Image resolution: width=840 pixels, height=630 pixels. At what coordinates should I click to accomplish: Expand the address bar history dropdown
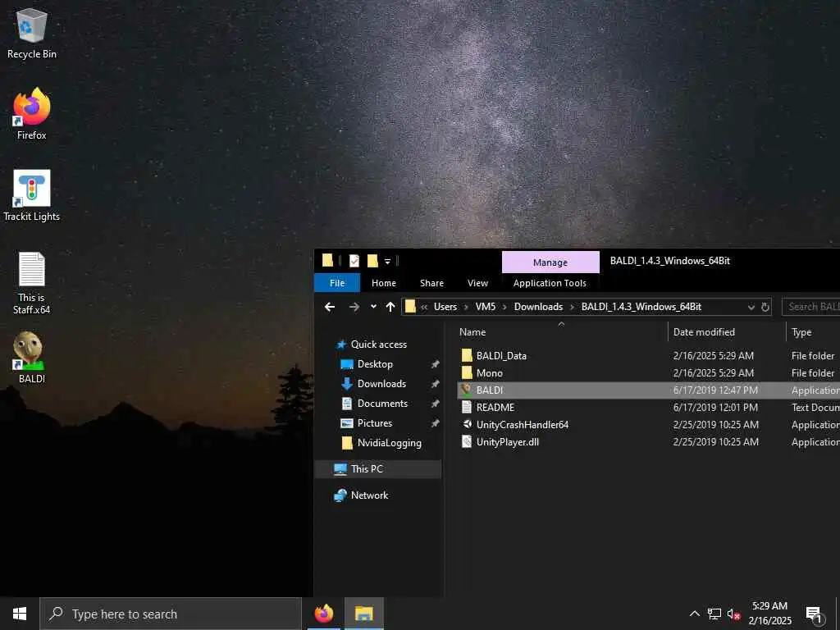751,308
